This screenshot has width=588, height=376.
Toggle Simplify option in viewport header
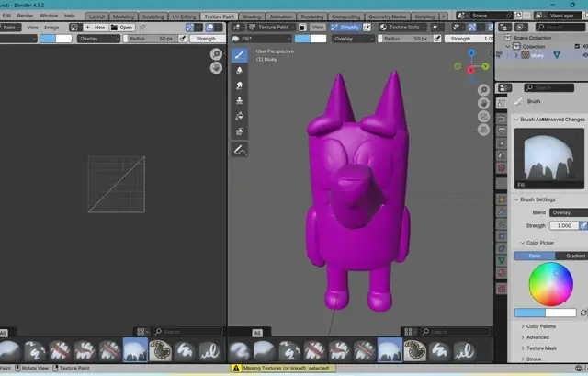[x=345, y=28]
